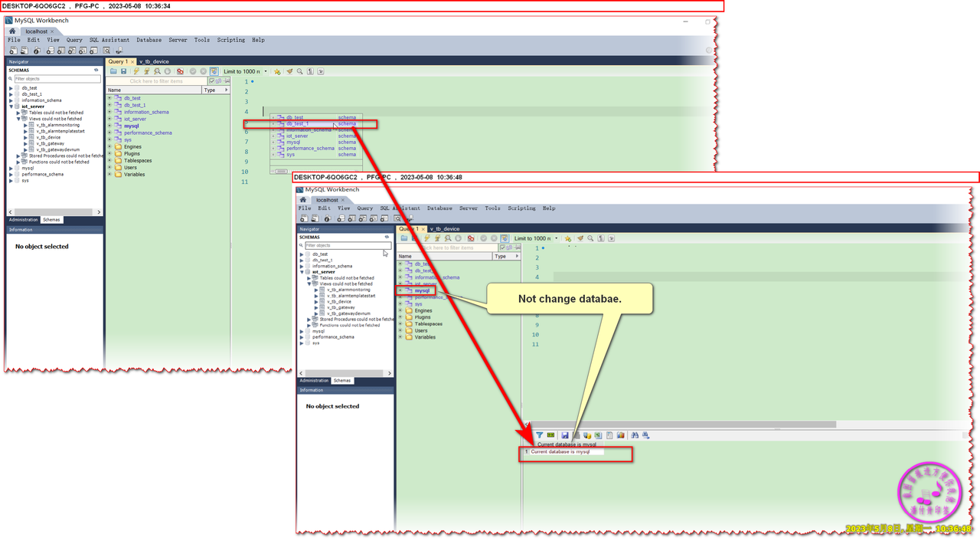Click the favorites star icon in the upper window
This screenshot has width=980, height=541.
(x=277, y=71)
